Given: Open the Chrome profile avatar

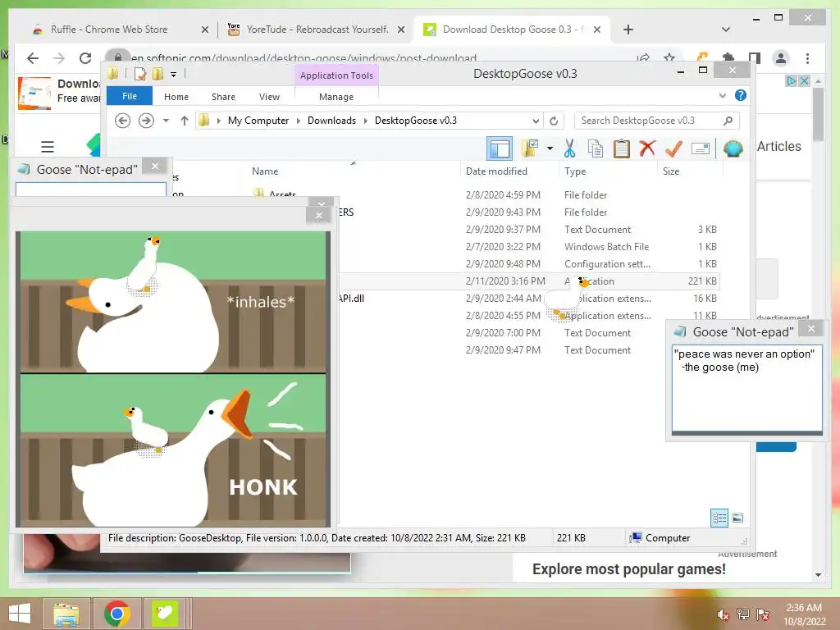Looking at the screenshot, I should point(781,58).
